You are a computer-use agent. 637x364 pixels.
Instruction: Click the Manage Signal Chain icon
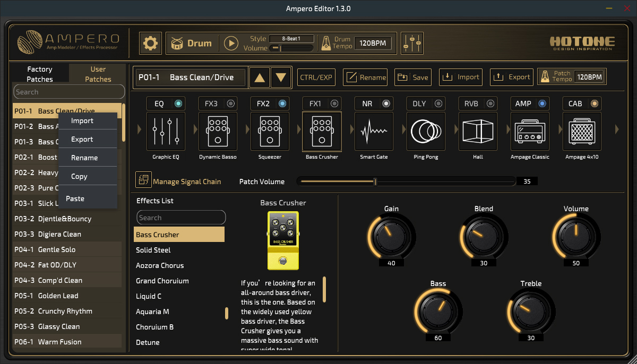coord(143,180)
